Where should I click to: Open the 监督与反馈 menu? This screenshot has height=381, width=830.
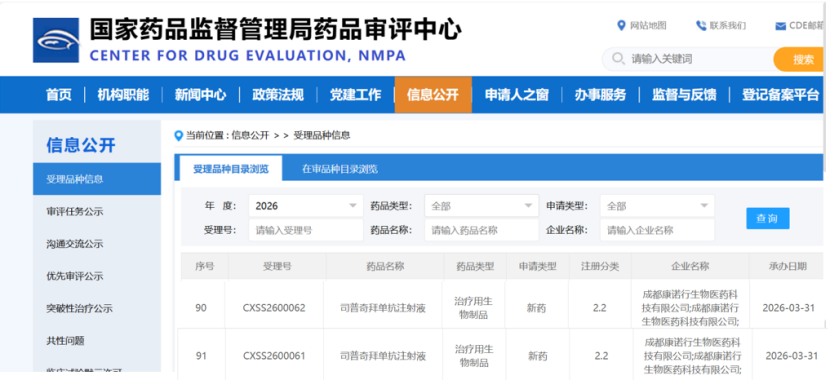[x=684, y=95]
